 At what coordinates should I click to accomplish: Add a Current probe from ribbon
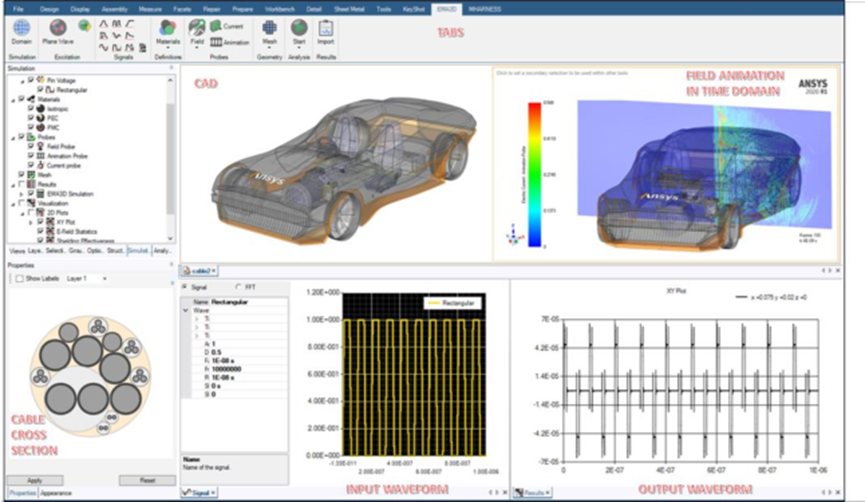click(227, 26)
